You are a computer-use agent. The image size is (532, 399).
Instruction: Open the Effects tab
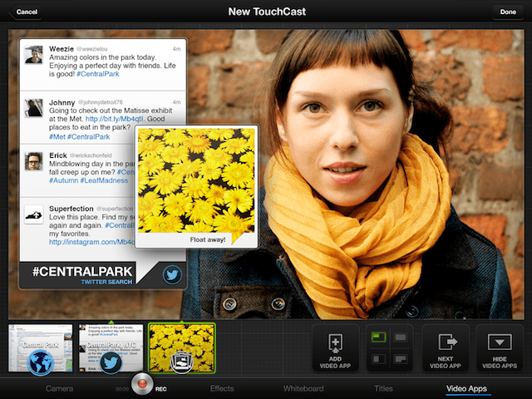pos(222,388)
